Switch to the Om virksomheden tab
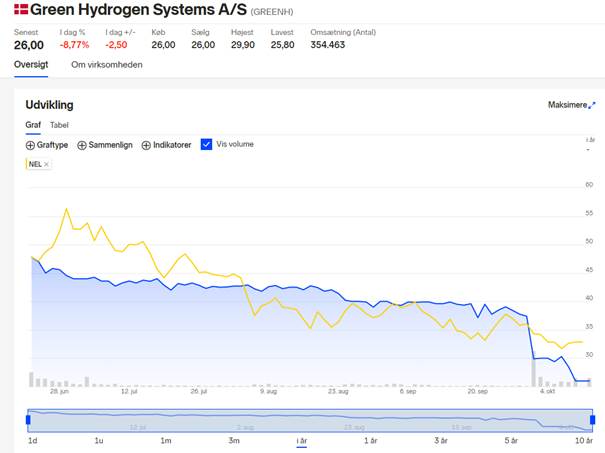 click(x=107, y=65)
